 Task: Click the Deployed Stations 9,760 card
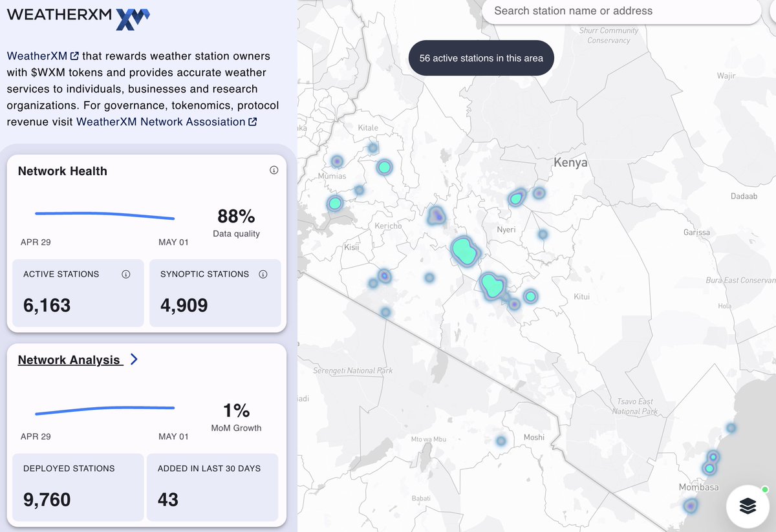pos(79,487)
